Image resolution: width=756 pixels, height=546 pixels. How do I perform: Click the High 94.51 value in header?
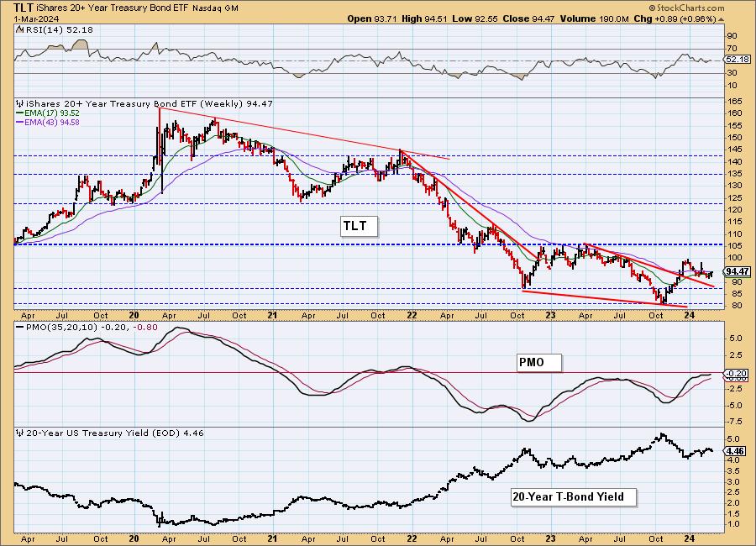click(424, 18)
